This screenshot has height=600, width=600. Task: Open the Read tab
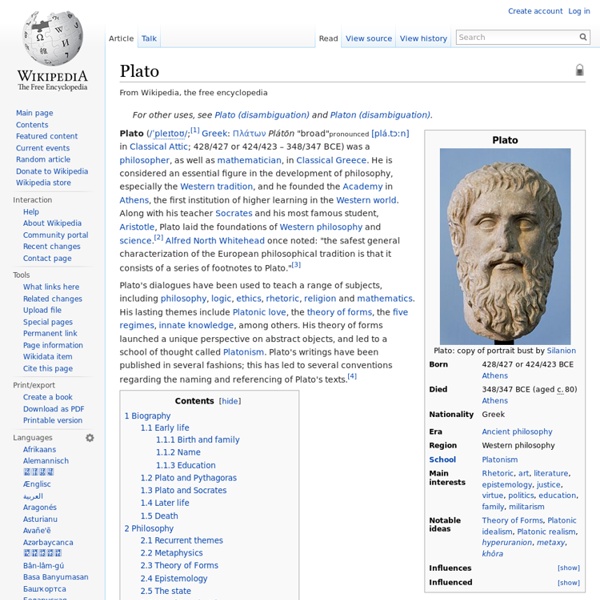pos(328,38)
